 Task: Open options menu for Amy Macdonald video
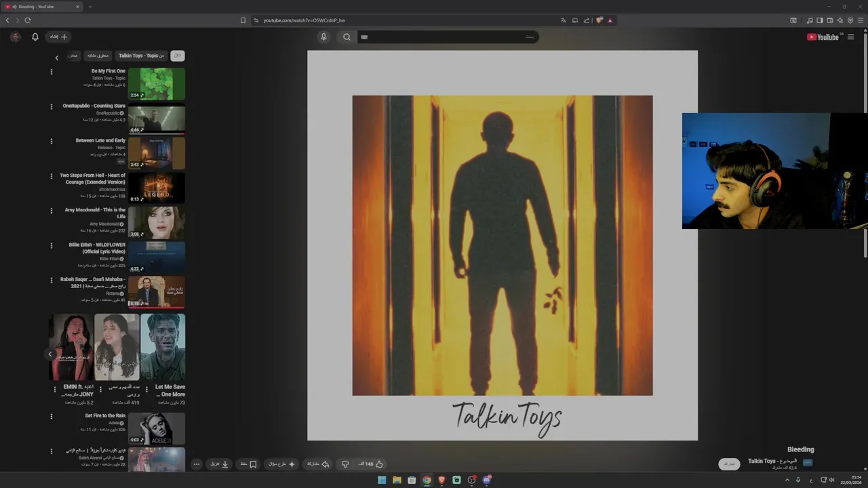[x=52, y=211]
